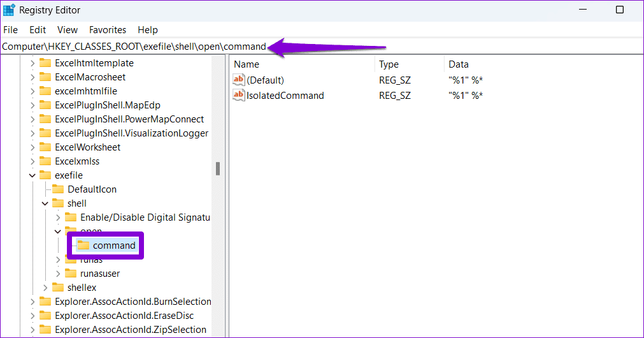Select the command key folder icon
644x338 pixels.
pyautogui.click(x=83, y=245)
